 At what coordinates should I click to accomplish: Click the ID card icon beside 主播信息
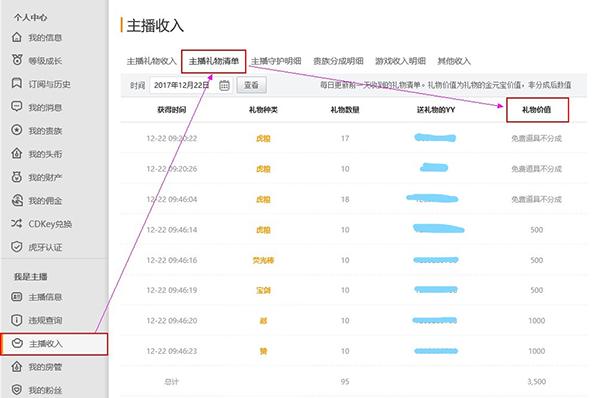point(16,296)
